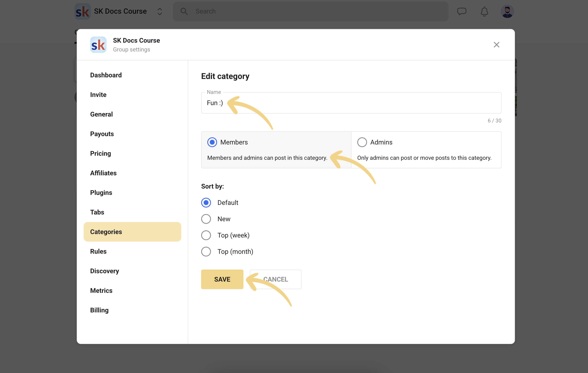Save the category changes

click(222, 279)
